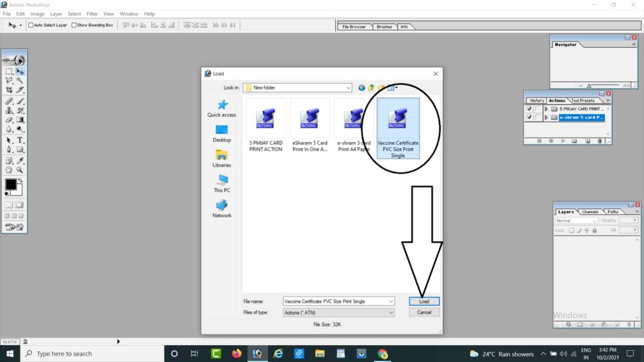The height and width of the screenshot is (362, 644).
Task: Select the Hand tool
Action: pos(9,170)
